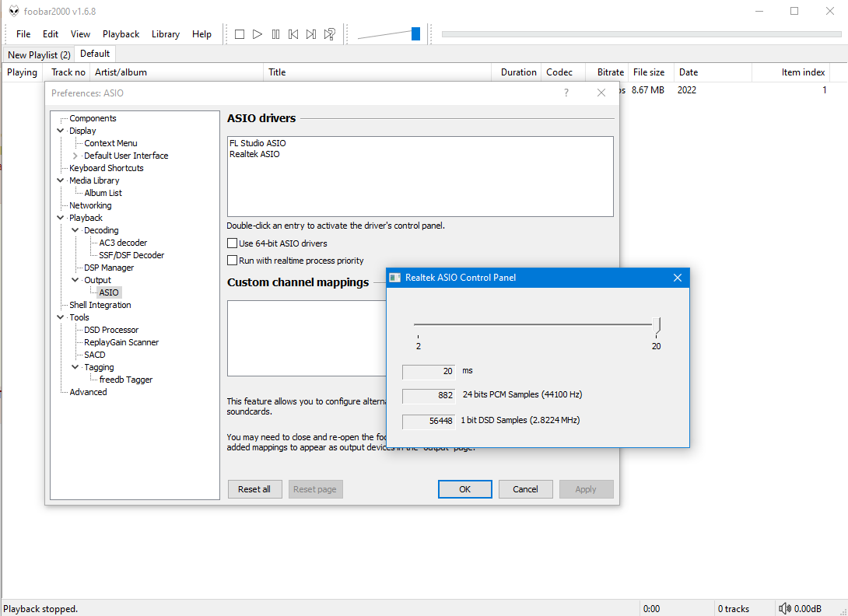
Task: Collapse the Media Library tree node
Action: click(x=61, y=180)
